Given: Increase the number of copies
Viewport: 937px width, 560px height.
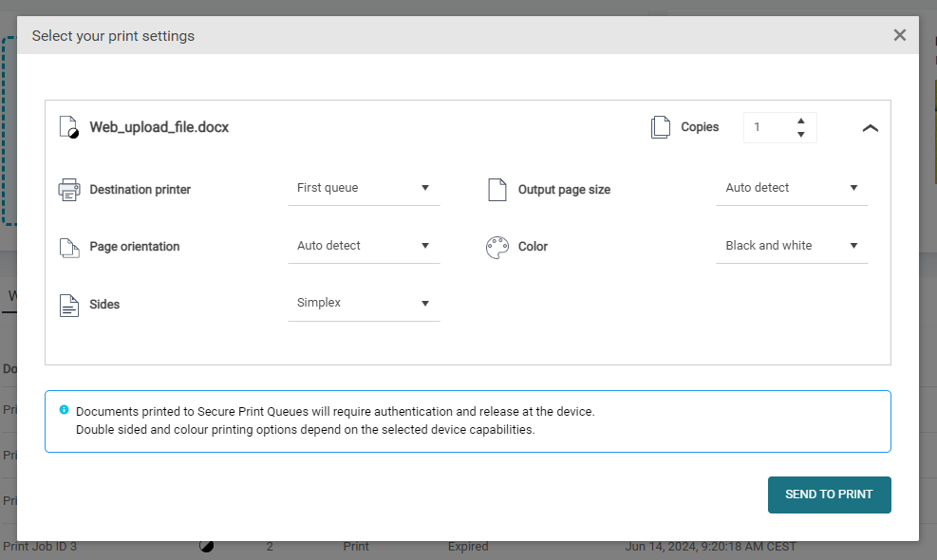Looking at the screenshot, I should point(801,121).
